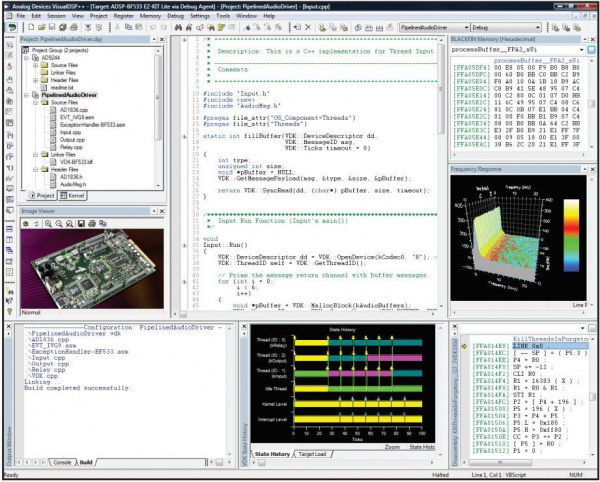Click the Save file toolbar icon
The image size is (600, 482).
click(52, 28)
